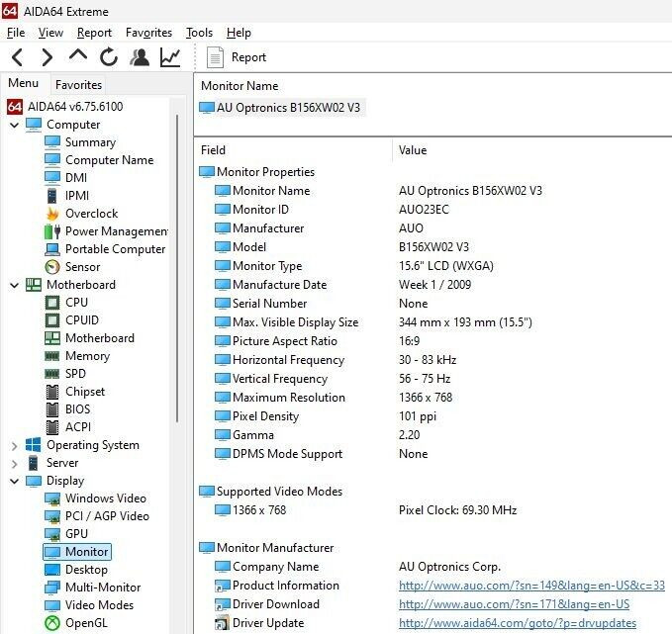Open the Help menu
This screenshot has height=634, width=672.
[x=239, y=33]
